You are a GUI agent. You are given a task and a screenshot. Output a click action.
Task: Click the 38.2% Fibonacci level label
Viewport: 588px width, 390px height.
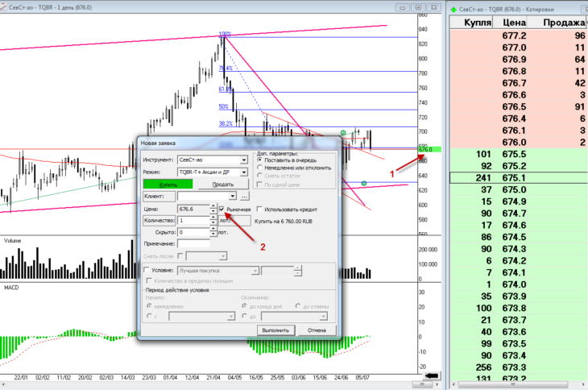(x=226, y=123)
